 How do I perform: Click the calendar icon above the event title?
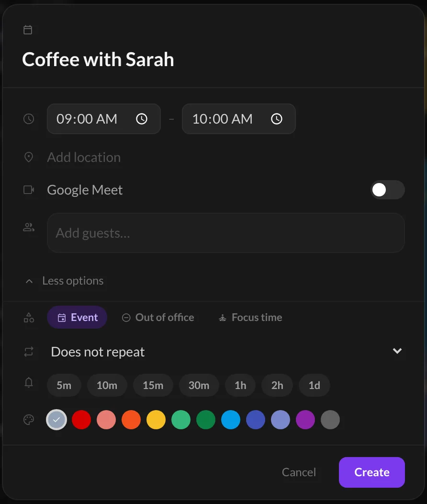(x=28, y=30)
